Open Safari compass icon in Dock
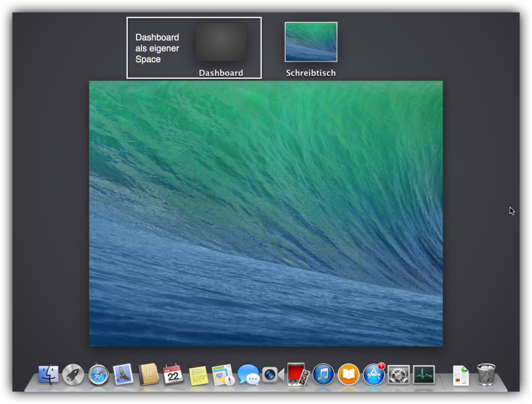 click(98, 375)
